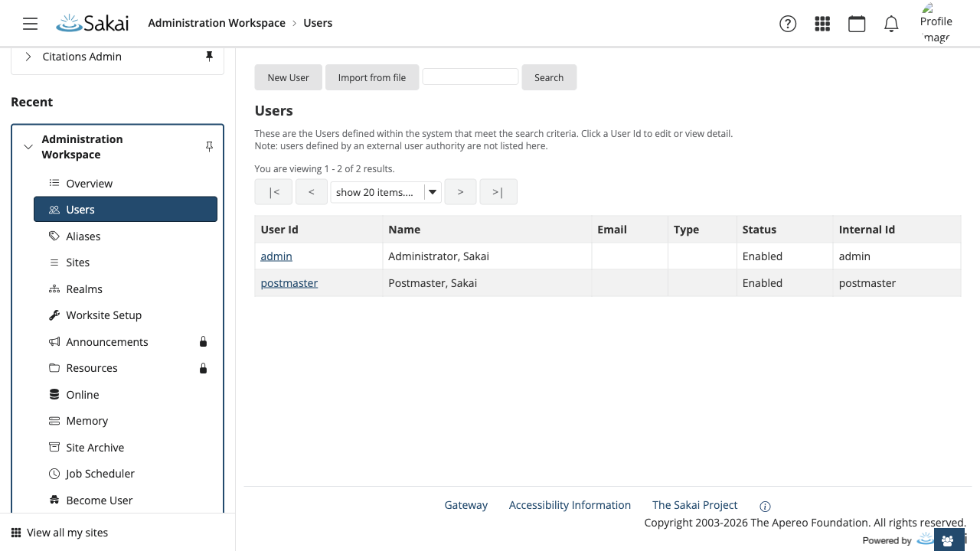
Task: Select the 'Postmaster, Sakai' name cell
Action: [487, 283]
